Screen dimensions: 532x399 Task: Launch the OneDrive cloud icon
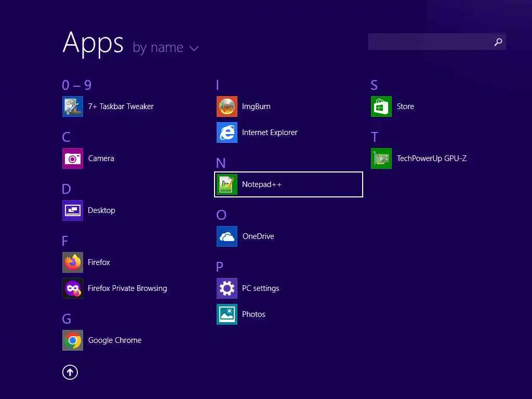[227, 236]
